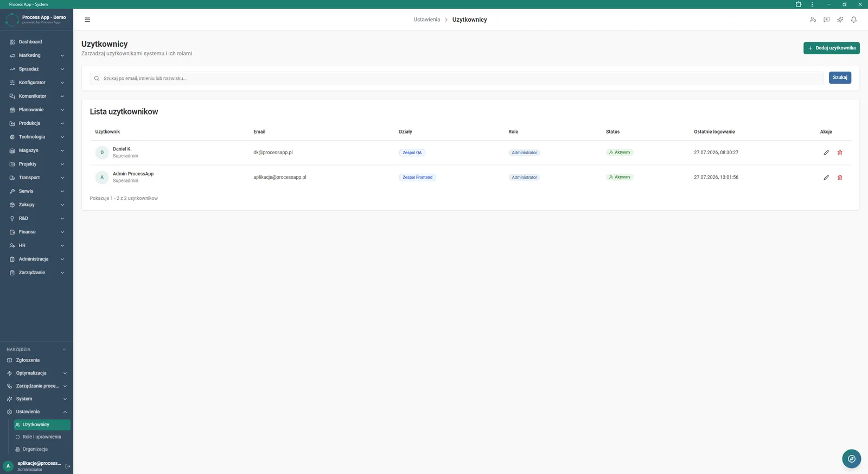Click the aplikacje@processapp.pl email cell
Screen dimensions: 868x474
tap(280, 178)
